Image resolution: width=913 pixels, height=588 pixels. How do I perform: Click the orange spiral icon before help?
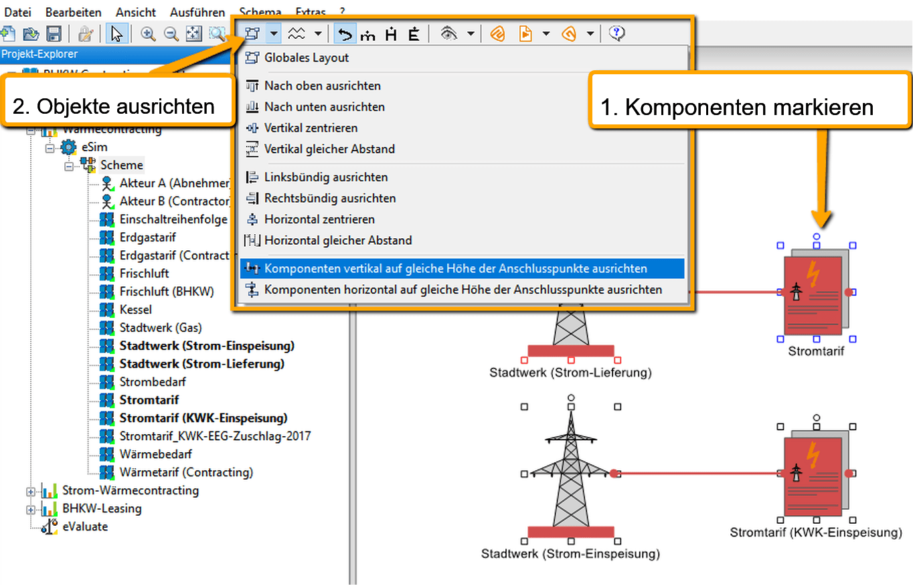click(x=569, y=33)
